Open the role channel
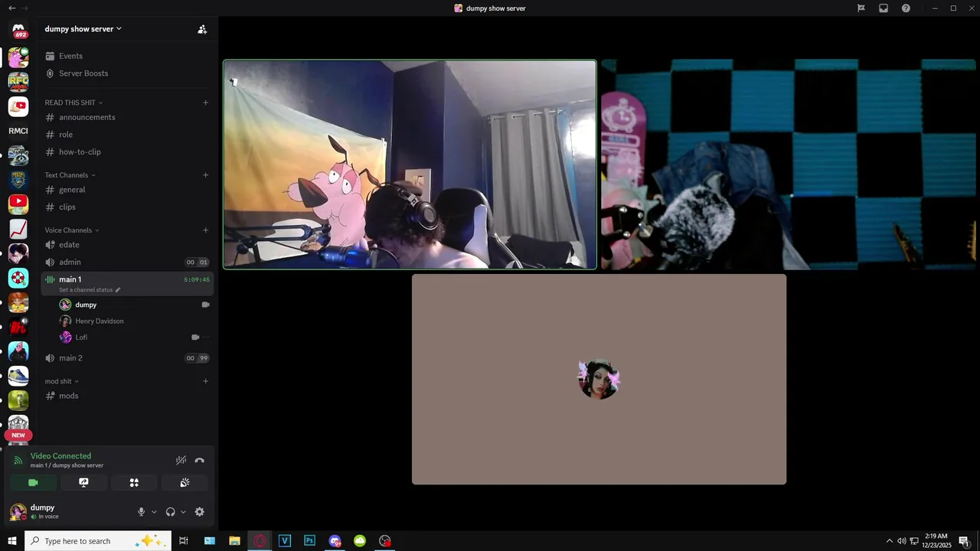The width and height of the screenshot is (980, 551). 127,135
